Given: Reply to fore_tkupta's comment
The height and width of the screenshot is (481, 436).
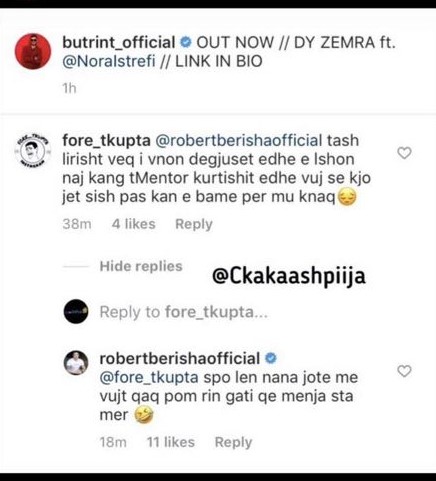Looking at the screenshot, I should [194, 224].
